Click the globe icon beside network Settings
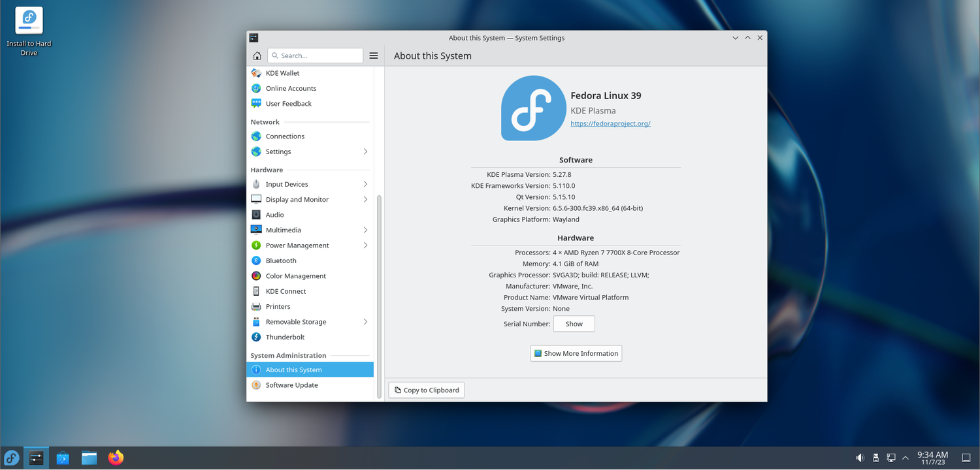This screenshot has height=470, width=980. pyautogui.click(x=256, y=151)
